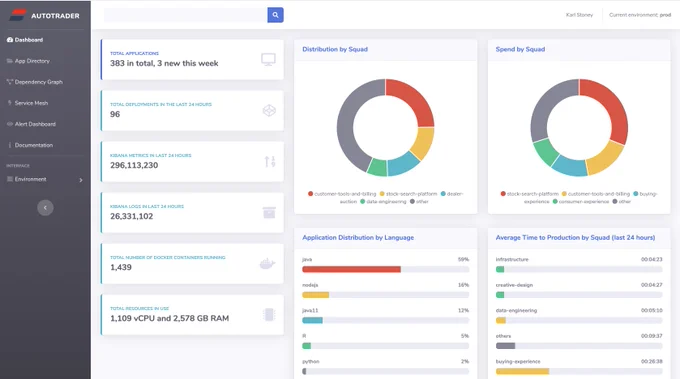Toggle stock-search-platform legend in Distribution by Squad

coord(408,194)
